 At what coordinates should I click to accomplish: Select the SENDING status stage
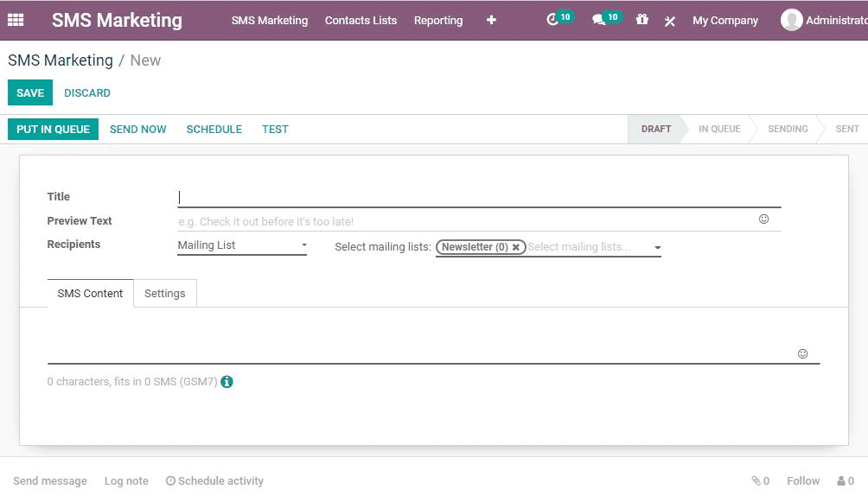(x=788, y=129)
